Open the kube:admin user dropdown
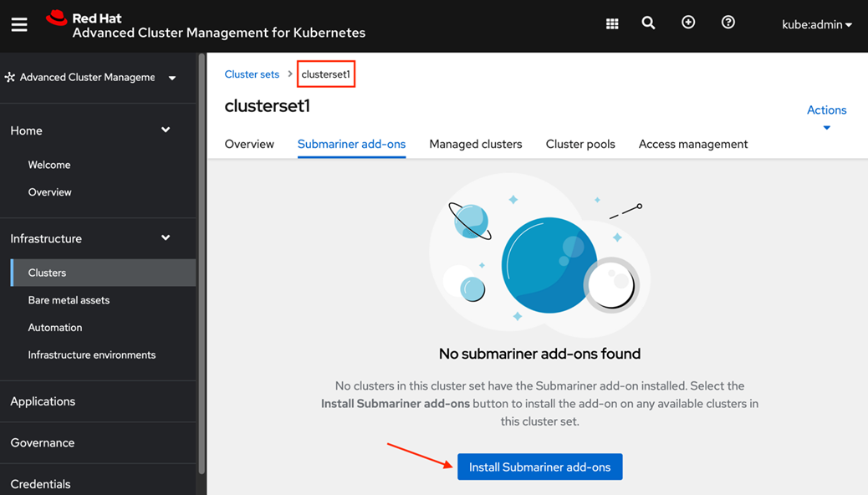 [x=816, y=24]
